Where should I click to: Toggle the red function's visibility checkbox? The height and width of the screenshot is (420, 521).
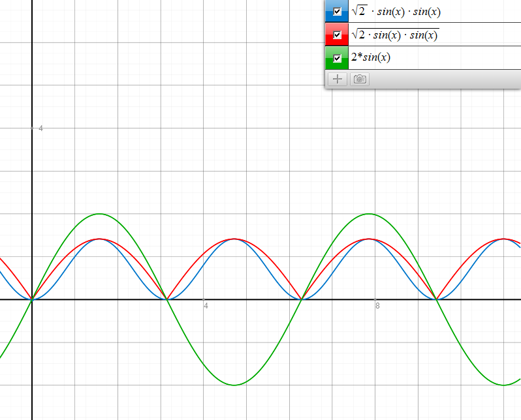tap(337, 35)
